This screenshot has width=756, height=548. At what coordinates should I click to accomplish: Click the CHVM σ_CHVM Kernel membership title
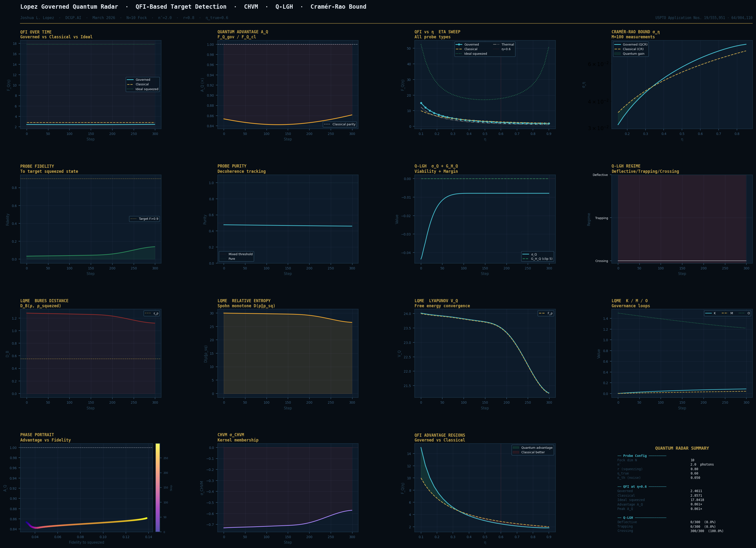click(x=238, y=437)
